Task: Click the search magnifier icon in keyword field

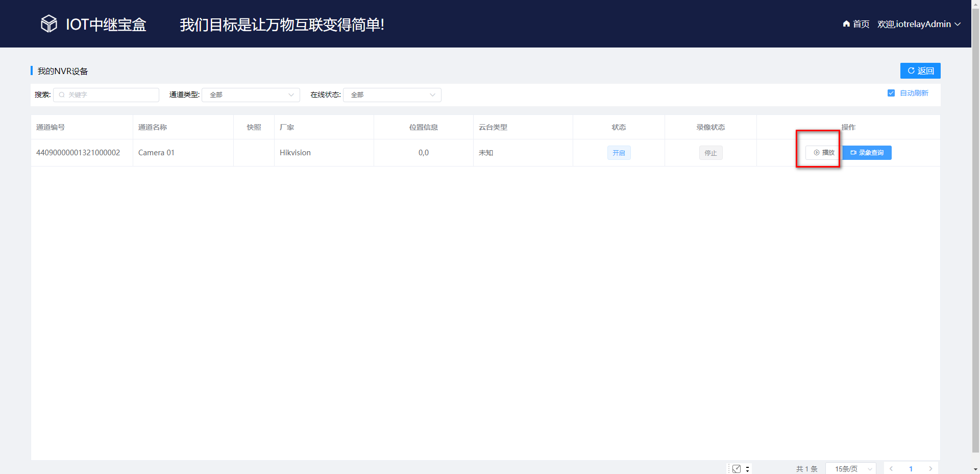Action: coord(61,95)
